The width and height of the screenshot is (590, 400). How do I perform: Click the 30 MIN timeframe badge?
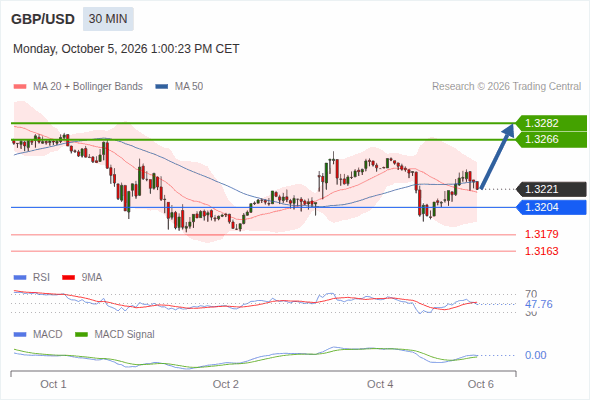pos(108,19)
